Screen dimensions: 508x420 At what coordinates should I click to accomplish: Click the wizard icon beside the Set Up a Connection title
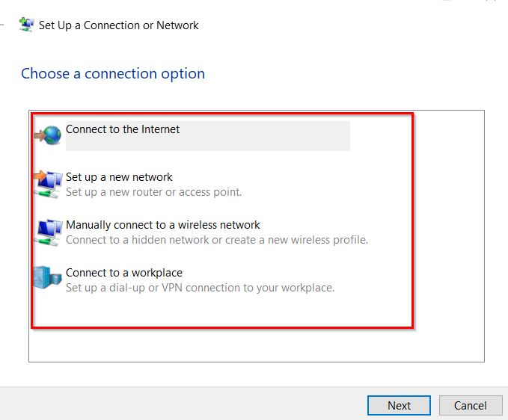27,25
